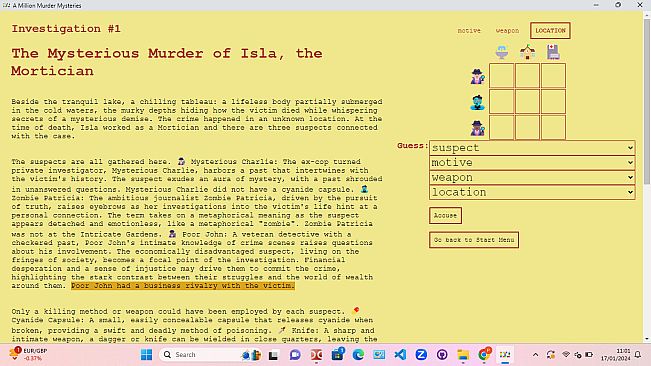The image size is (651, 366).
Task: Toggle the Mysterious Charlie and house grid cell
Action: [x=527, y=76]
